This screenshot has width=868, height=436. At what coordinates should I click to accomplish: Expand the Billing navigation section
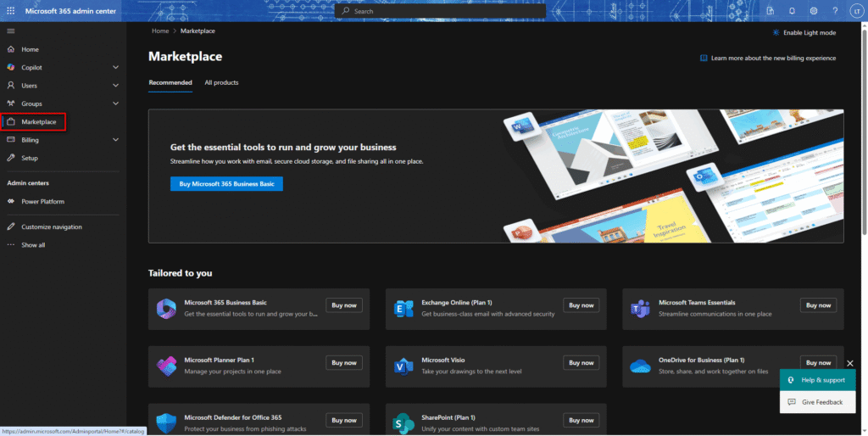pos(115,140)
